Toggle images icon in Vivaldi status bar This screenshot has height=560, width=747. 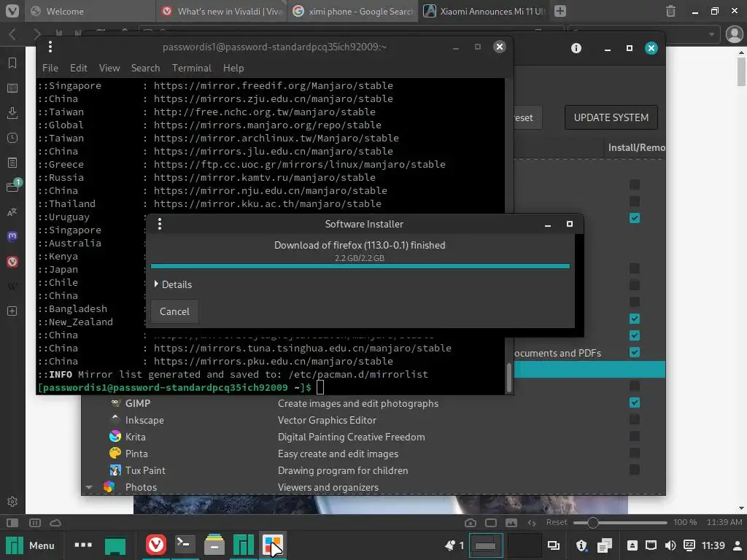coord(511,522)
